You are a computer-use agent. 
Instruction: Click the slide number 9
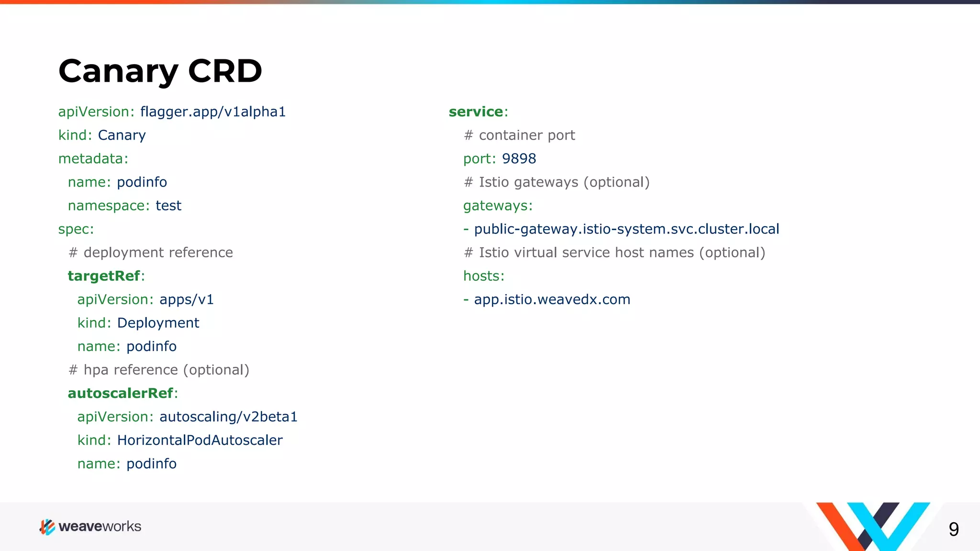[954, 529]
